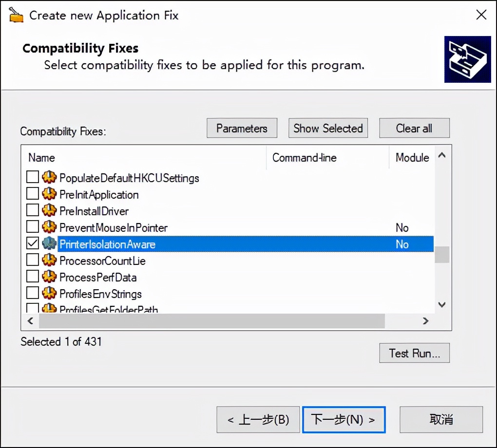This screenshot has height=448, width=497.
Task: Click the 下一步(N) next button
Action: coord(344,419)
